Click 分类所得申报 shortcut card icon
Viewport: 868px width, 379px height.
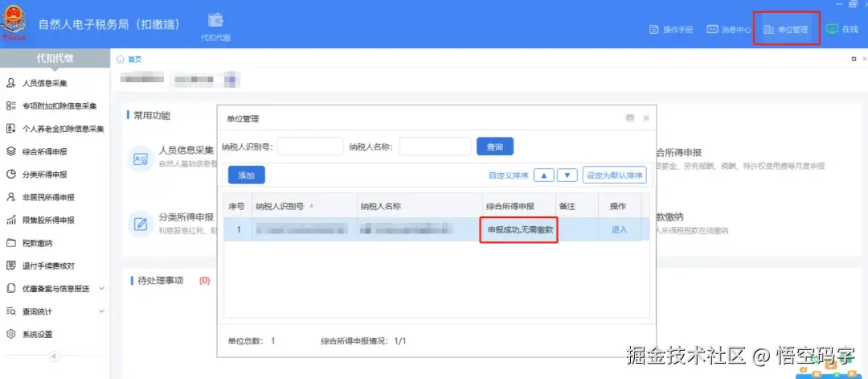point(140,225)
